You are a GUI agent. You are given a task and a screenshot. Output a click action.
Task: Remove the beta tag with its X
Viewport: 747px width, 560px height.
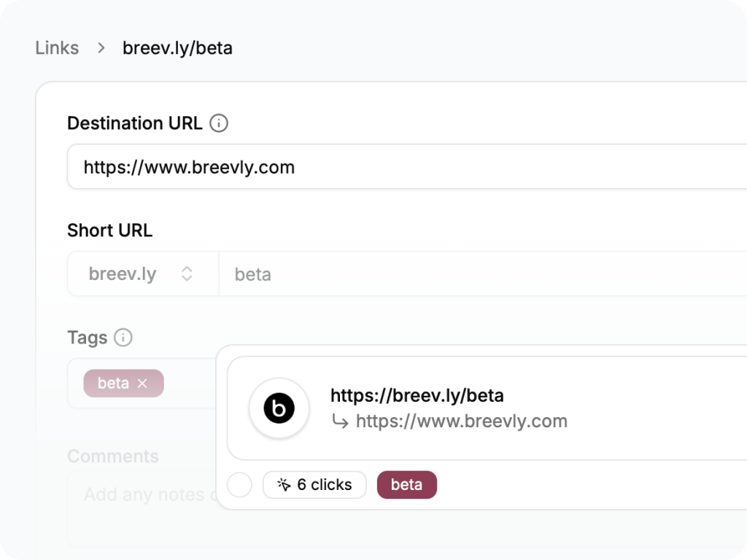142,384
